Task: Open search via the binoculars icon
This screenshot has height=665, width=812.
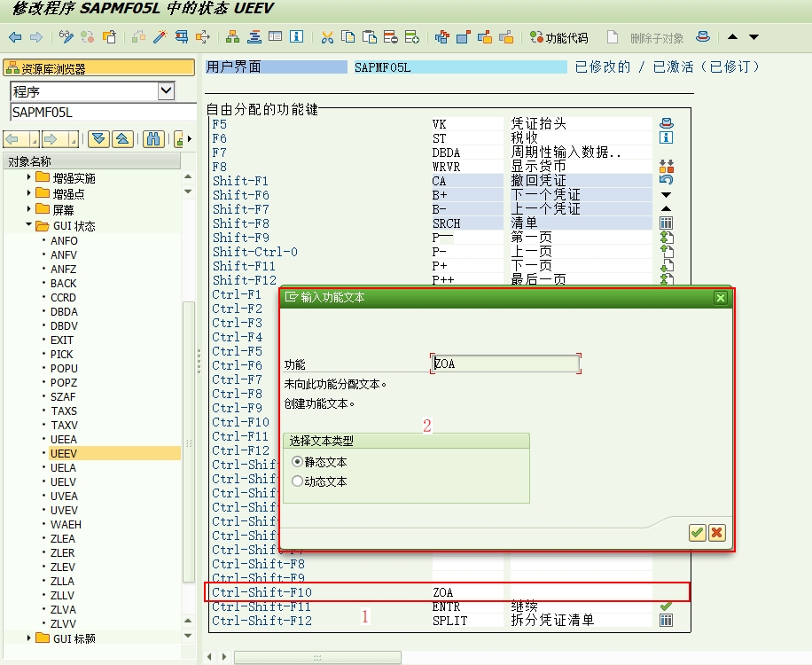Action: point(153,139)
